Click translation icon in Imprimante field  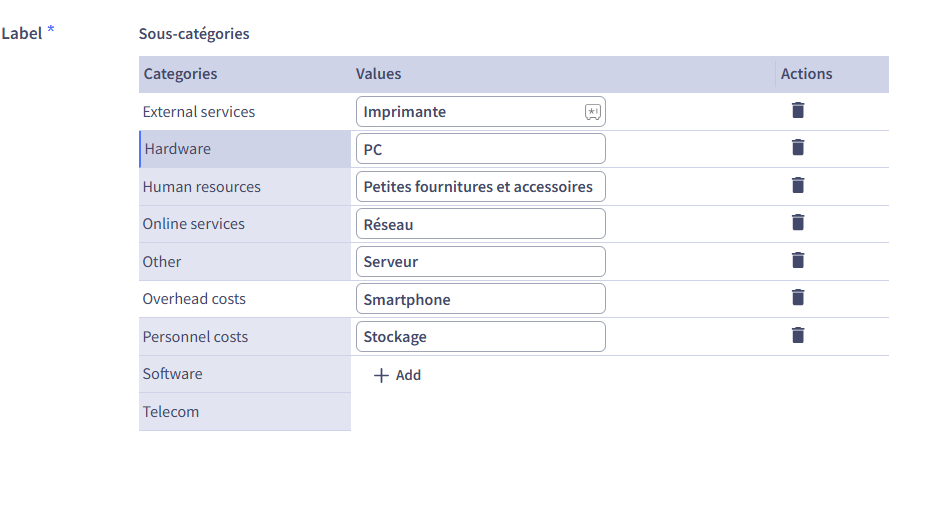tap(592, 112)
